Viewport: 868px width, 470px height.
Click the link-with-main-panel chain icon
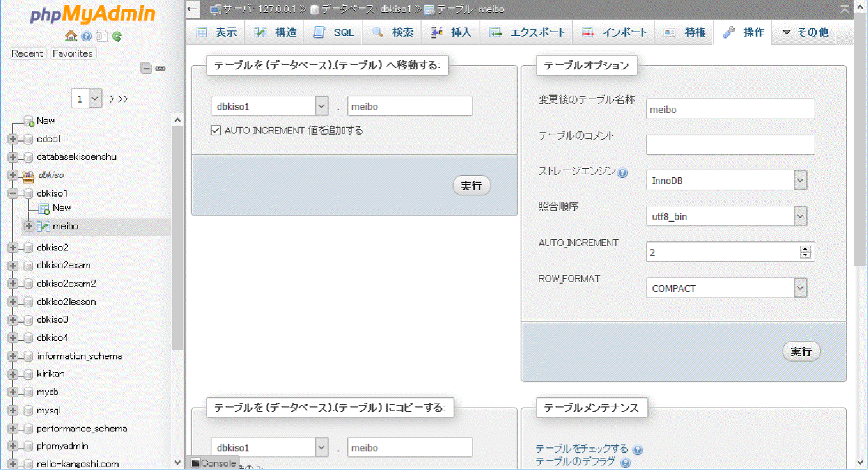click(161, 68)
